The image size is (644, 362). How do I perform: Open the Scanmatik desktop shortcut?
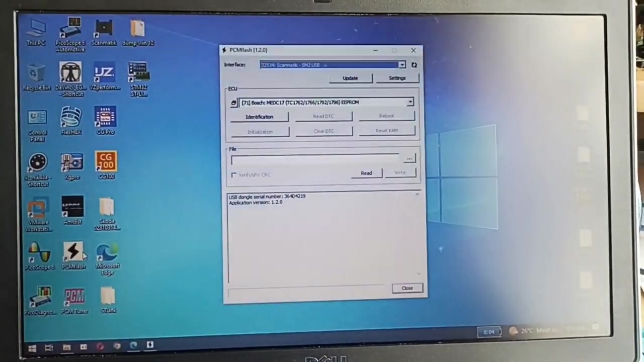pyautogui.click(x=104, y=33)
